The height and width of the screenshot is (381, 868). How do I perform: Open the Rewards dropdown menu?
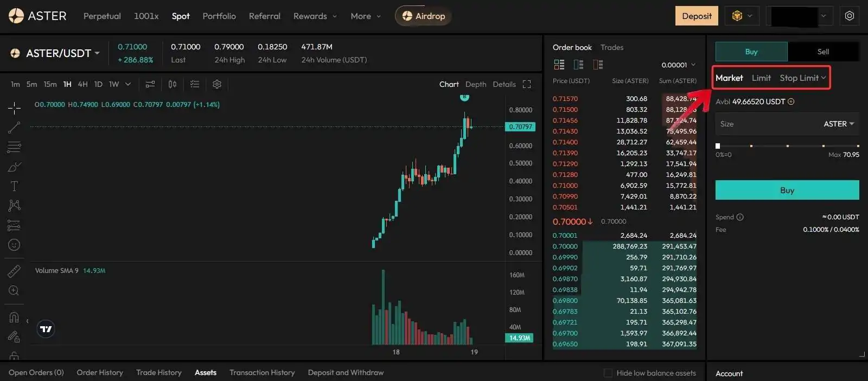(315, 16)
